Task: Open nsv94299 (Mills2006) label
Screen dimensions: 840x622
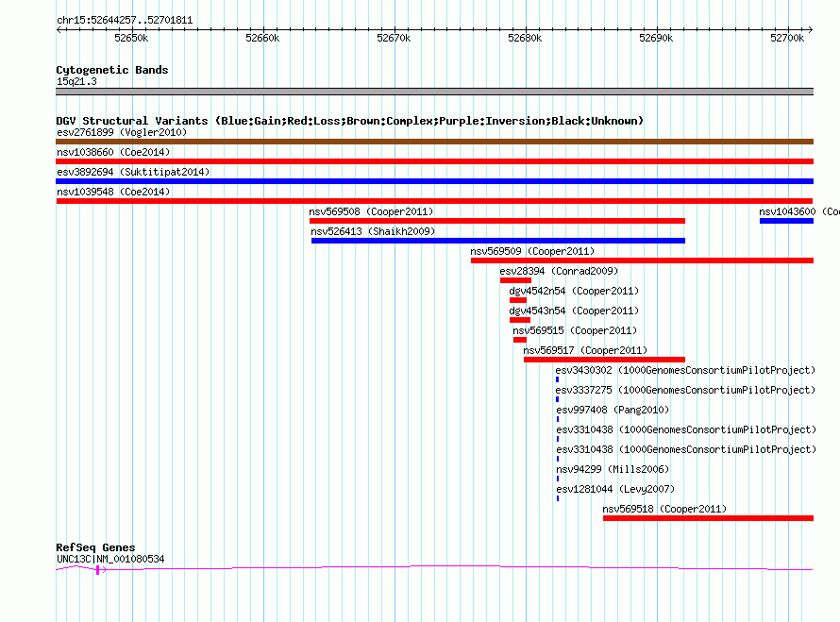Action: pos(613,469)
